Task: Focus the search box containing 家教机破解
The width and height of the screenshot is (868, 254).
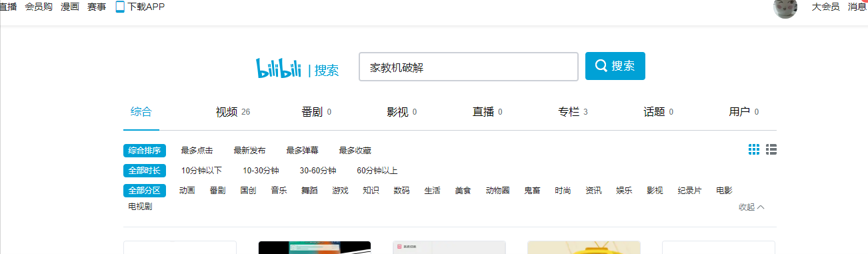Action: 469,67
